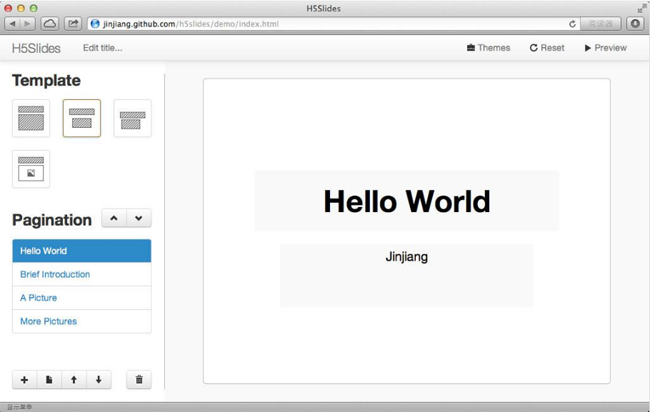Delete the slide with trash icon
Image resolution: width=650 pixels, height=412 pixels.
pyautogui.click(x=139, y=380)
